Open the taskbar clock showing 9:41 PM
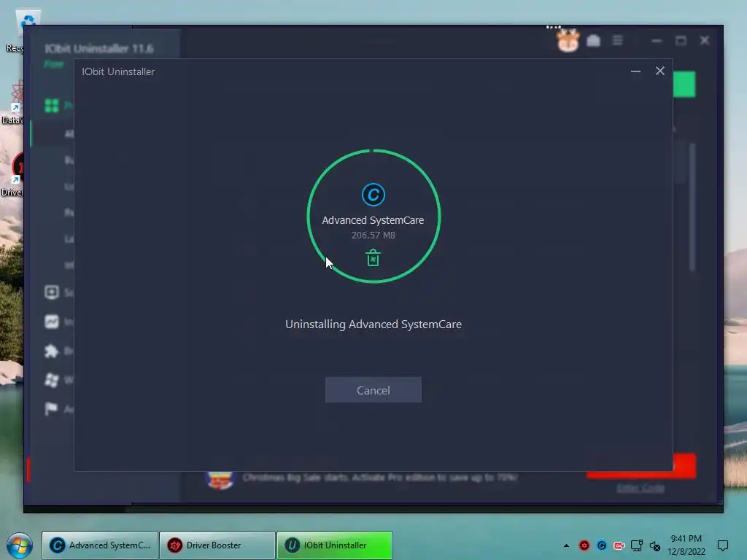 tap(686, 545)
